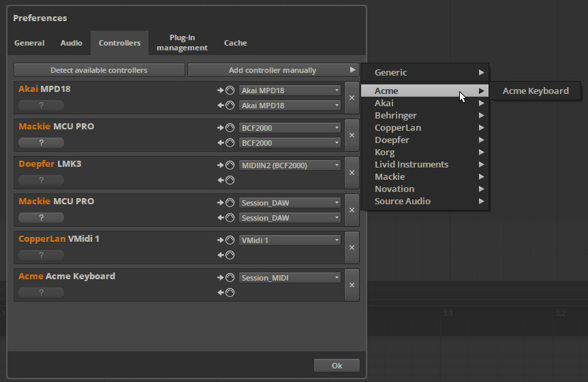
Task: Open MIDIIN2 (BCF2000) input dropdown
Action: coord(290,165)
